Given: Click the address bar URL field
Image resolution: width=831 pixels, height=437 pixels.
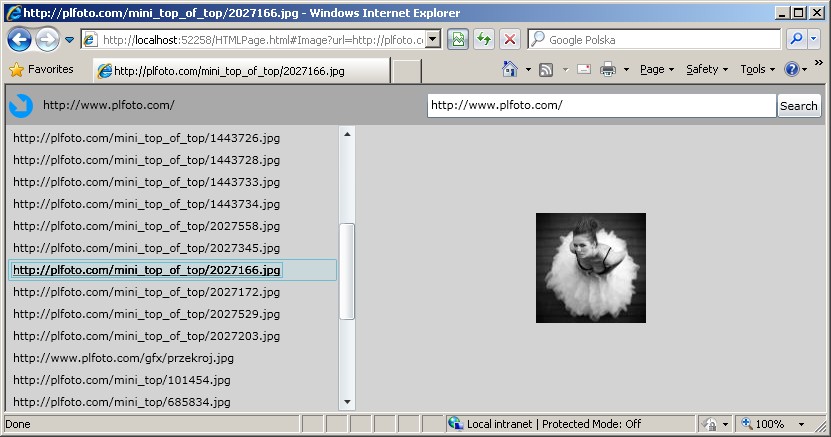Looking at the screenshot, I should click(263, 40).
